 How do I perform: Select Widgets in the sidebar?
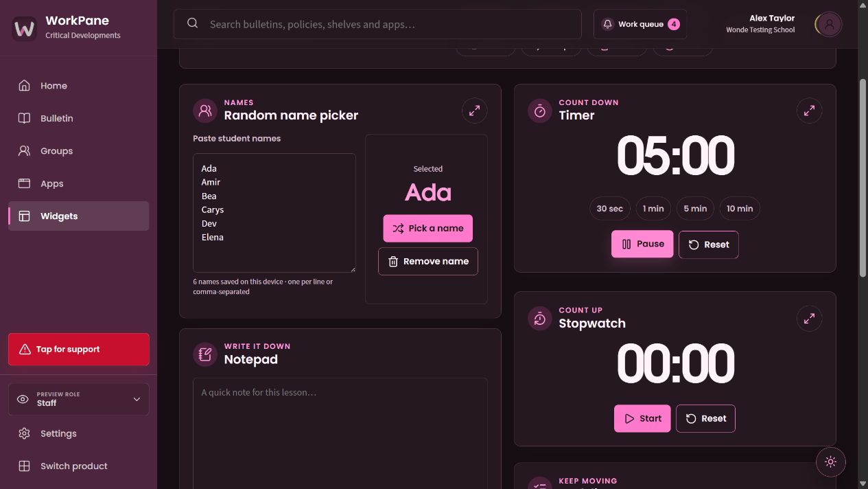(x=78, y=216)
